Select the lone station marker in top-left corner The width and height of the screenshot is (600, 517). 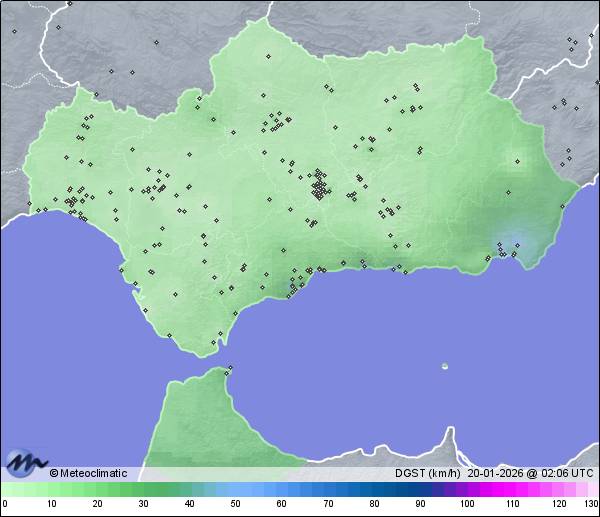15,31
